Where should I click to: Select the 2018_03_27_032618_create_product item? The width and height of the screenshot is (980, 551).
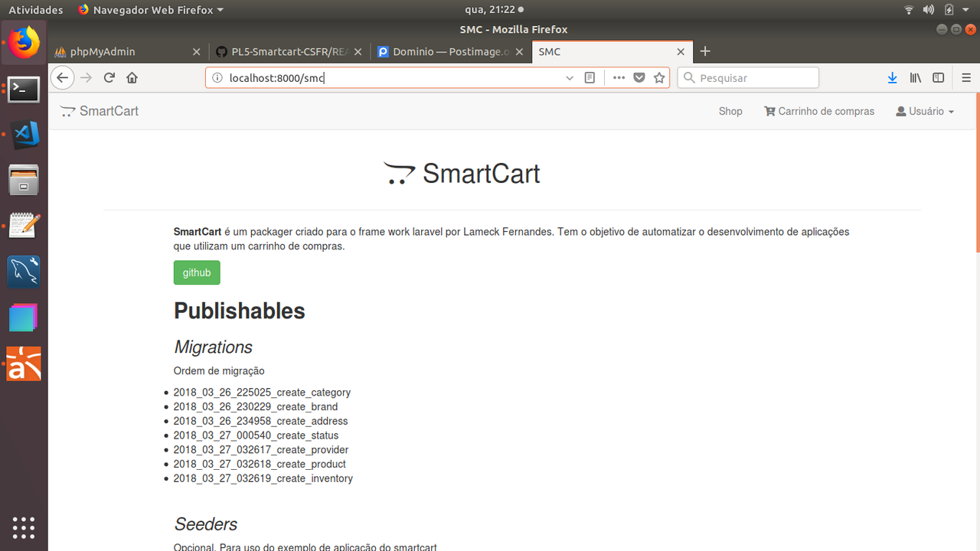[260, 465]
